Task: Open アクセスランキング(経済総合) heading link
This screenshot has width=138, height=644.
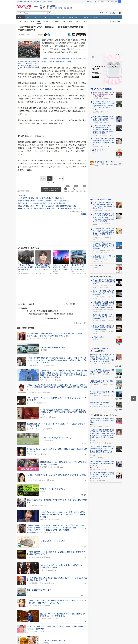Action: 101,89
